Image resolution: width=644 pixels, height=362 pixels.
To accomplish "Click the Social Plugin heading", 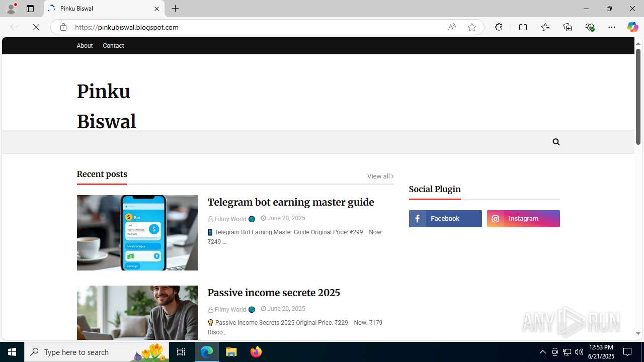I will tap(435, 189).
